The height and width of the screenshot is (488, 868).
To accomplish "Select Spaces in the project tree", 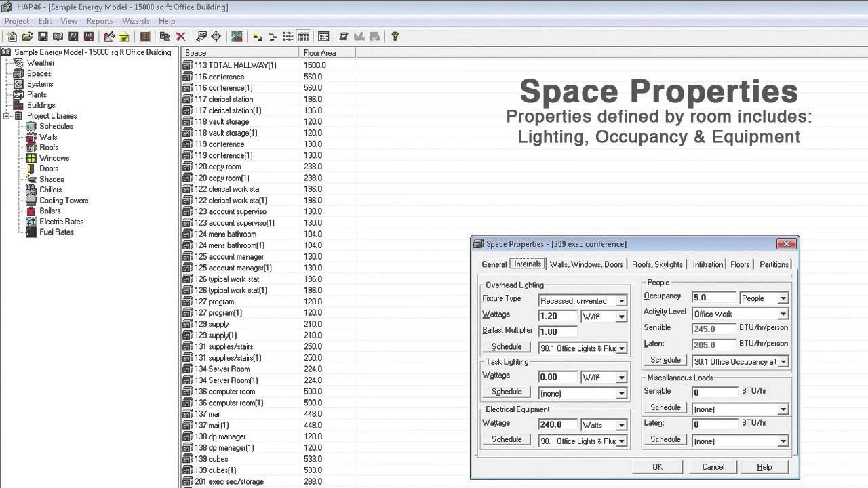I will click(x=39, y=73).
